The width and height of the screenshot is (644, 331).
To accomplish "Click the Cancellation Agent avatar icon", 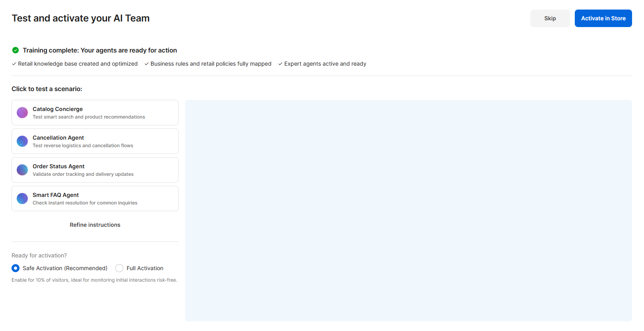I will coord(22,141).
